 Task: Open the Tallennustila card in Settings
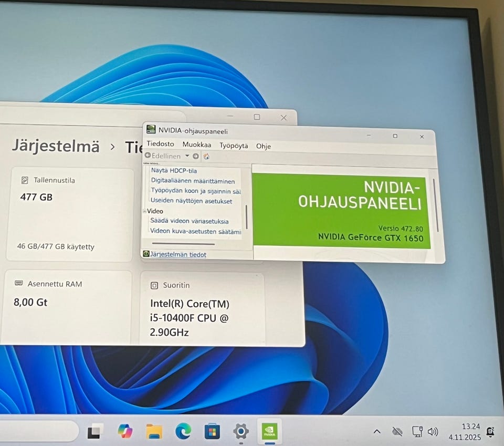click(69, 214)
